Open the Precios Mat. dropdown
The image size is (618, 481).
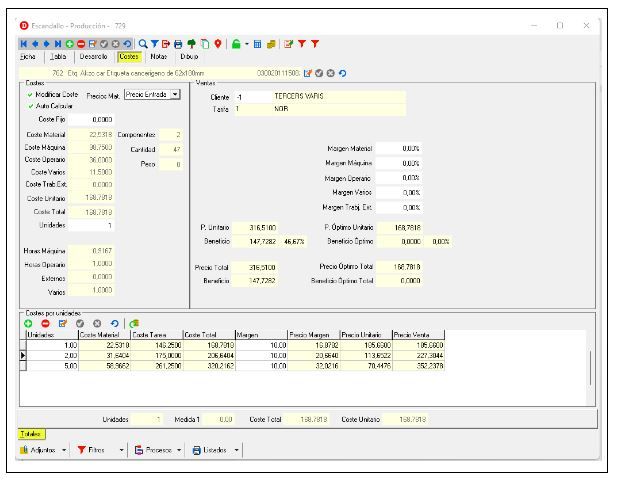175,95
